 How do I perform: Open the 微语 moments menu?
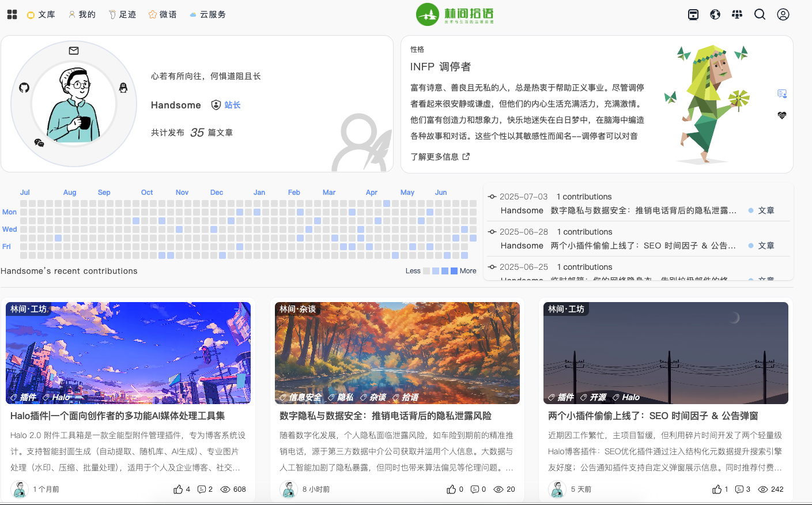(x=163, y=14)
